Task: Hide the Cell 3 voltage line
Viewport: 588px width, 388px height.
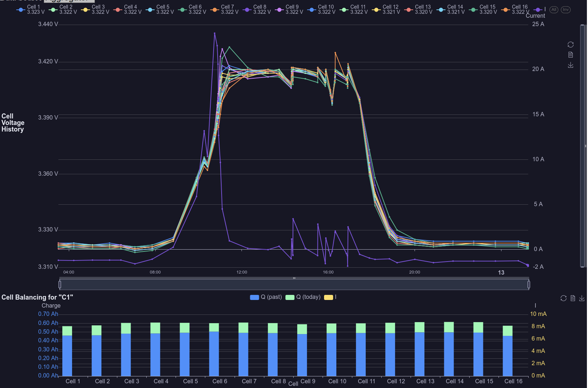Action: coord(95,9)
